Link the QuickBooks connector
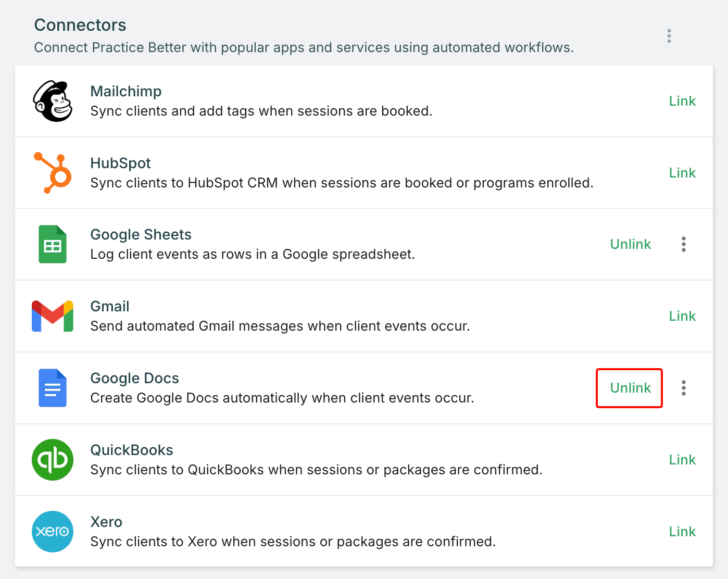Image resolution: width=728 pixels, height=579 pixels. [x=682, y=460]
